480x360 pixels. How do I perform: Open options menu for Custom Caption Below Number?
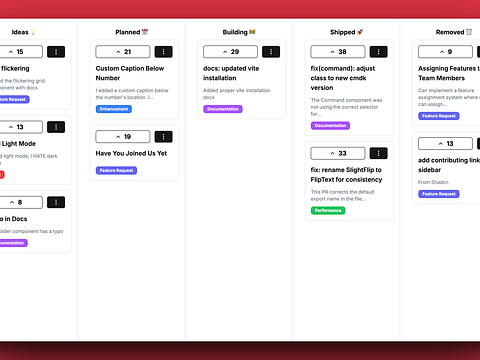163,52
